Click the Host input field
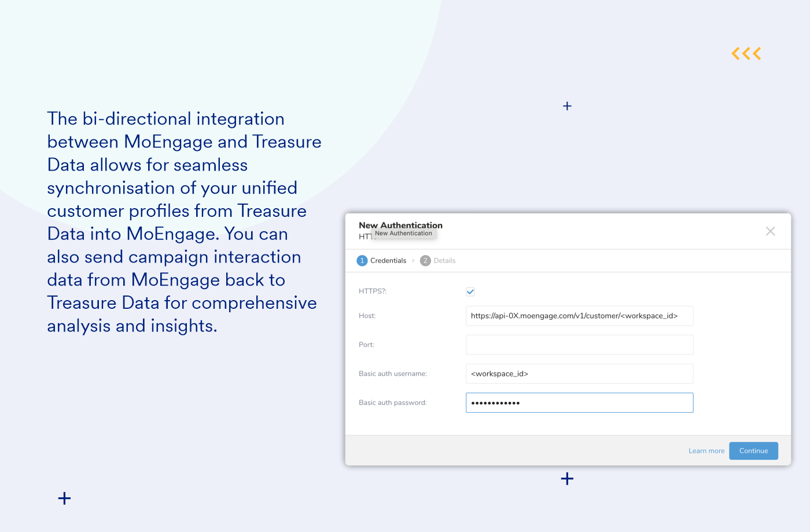Image resolution: width=810 pixels, height=532 pixels. (x=579, y=316)
